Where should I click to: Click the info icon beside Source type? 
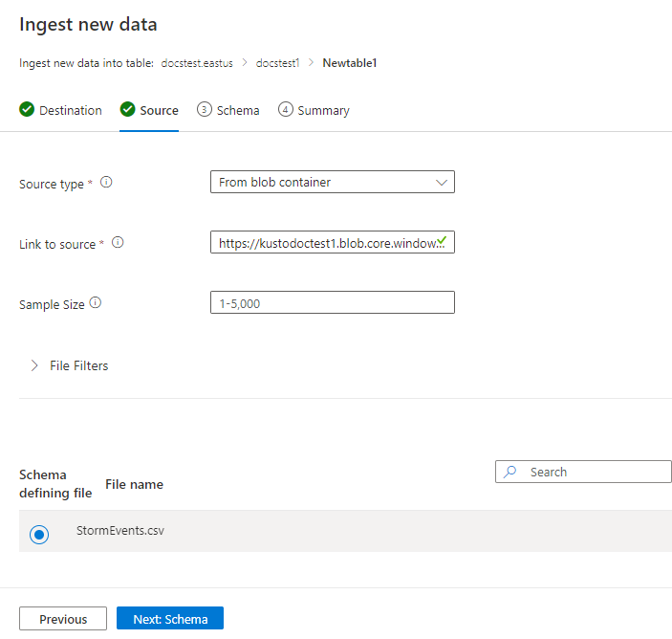tap(106, 182)
